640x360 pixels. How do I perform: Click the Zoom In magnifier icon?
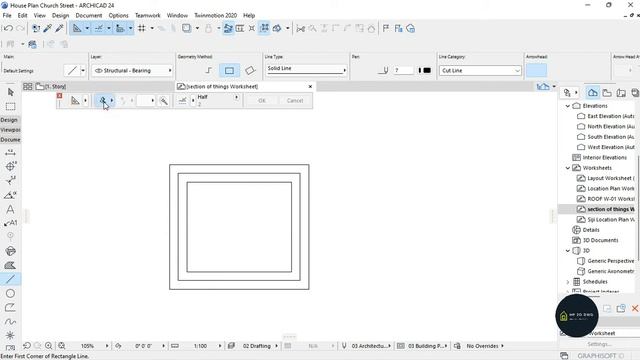49,346
